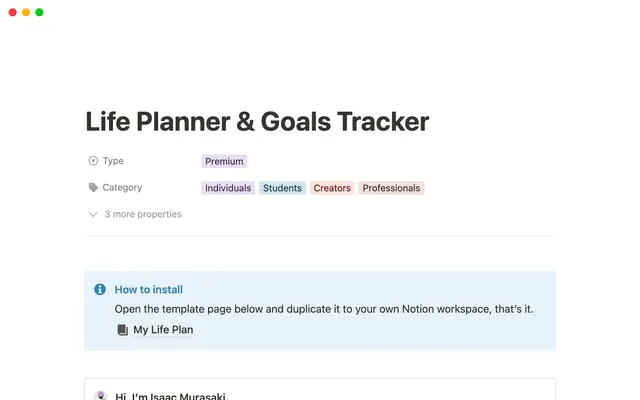Maximize the window using the green button
The height and width of the screenshot is (400, 640).
(x=39, y=12)
